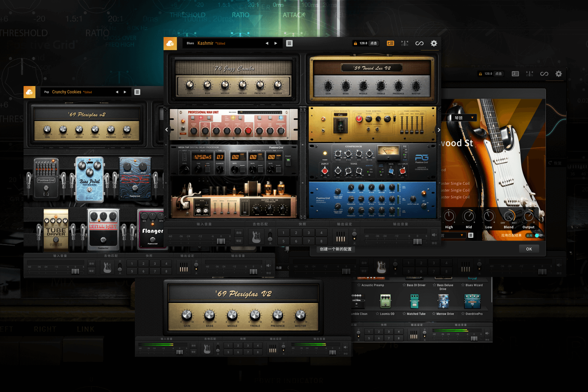Click the input volume slider in Kashmir window
The height and width of the screenshot is (392, 588).
point(221,241)
